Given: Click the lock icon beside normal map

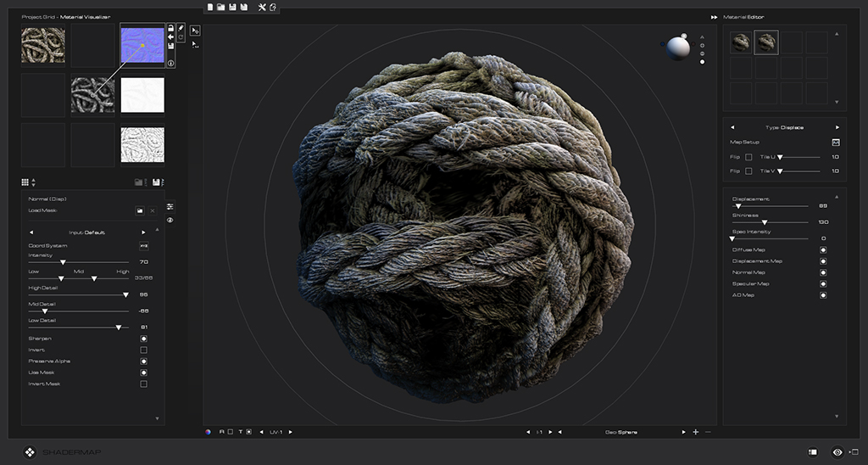Looking at the screenshot, I should [170, 29].
